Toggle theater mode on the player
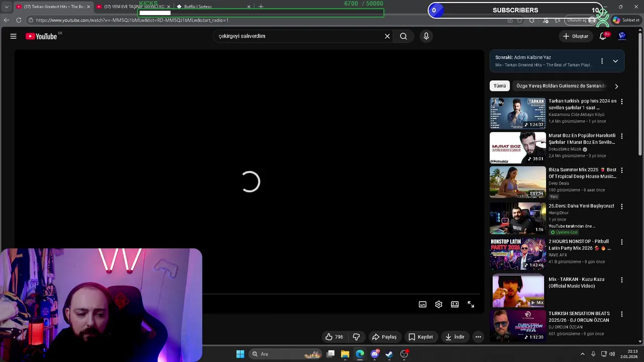 pos(455,304)
